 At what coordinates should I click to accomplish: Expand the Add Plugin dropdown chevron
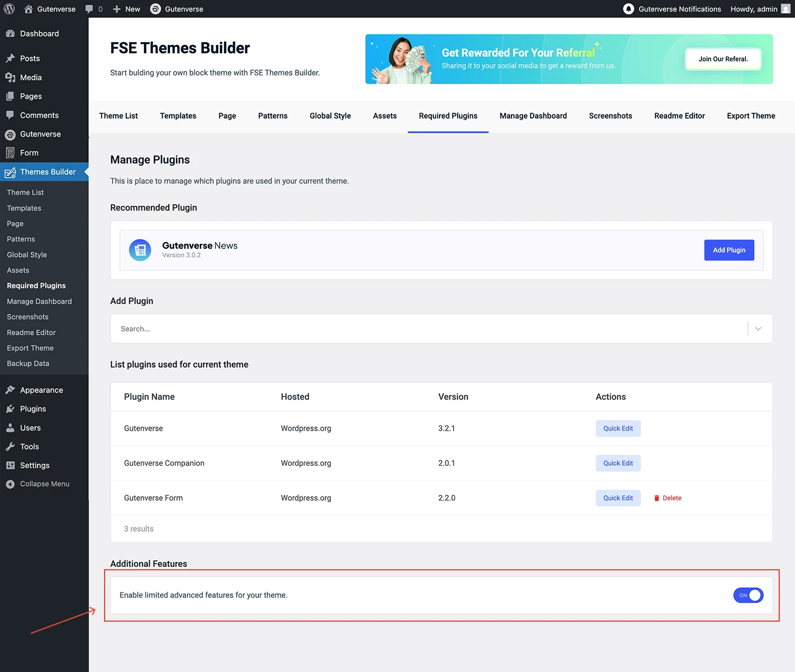pyautogui.click(x=758, y=329)
